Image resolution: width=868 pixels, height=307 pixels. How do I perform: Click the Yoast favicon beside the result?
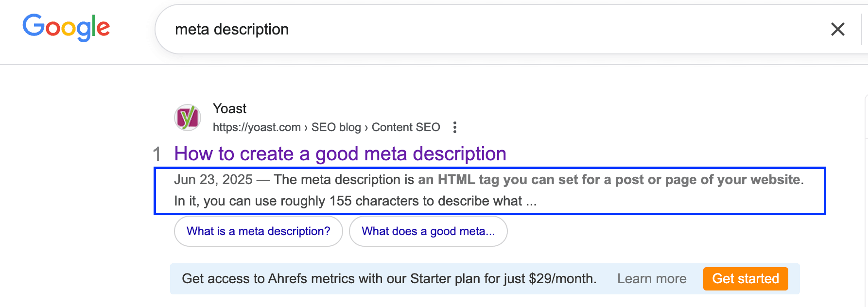188,117
